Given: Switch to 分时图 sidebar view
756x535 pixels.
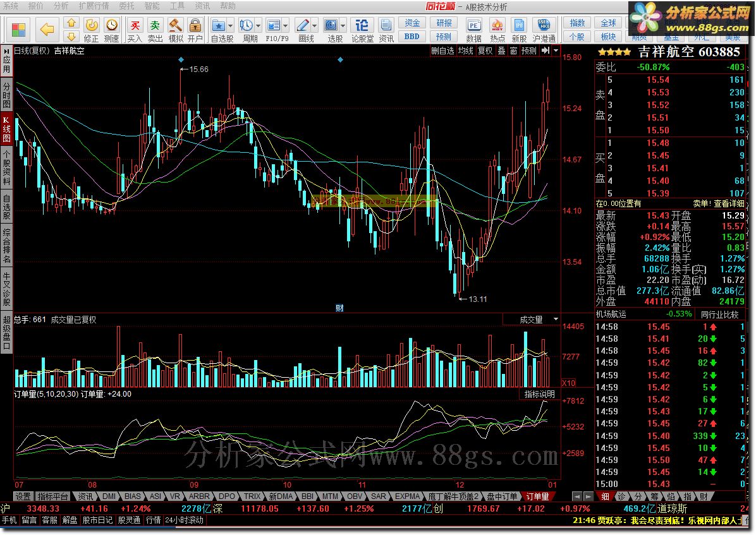Looking at the screenshot, I should (7, 95).
